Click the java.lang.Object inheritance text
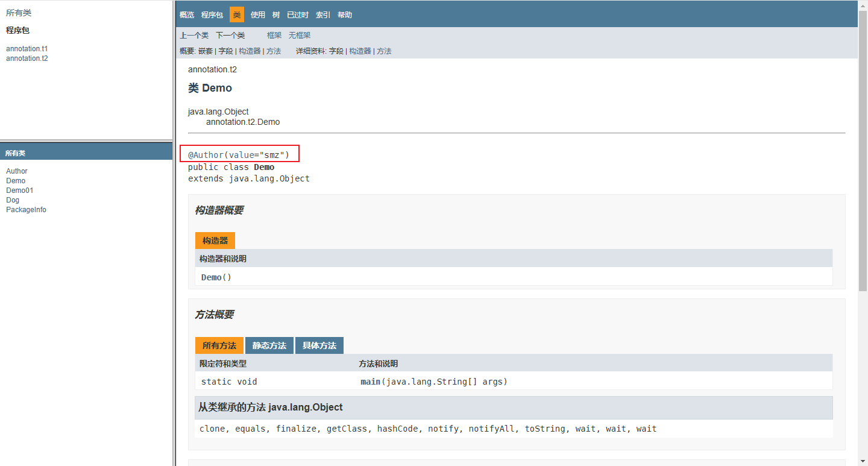This screenshot has height=466, width=868. coord(218,112)
